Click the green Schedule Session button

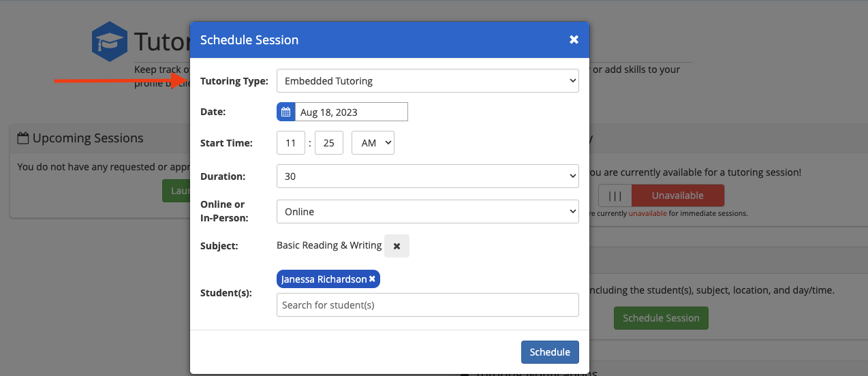point(661,318)
